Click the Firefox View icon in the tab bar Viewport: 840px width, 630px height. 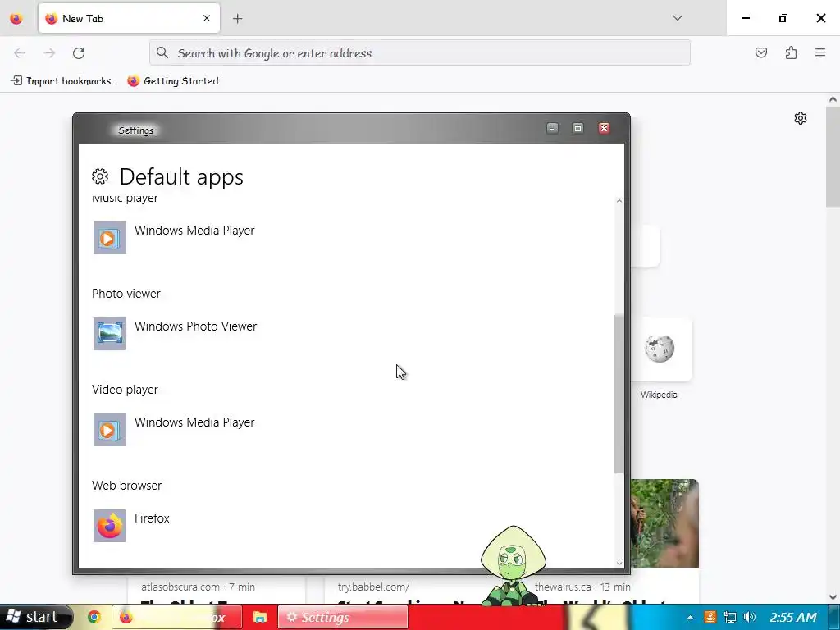pyautogui.click(x=16, y=19)
